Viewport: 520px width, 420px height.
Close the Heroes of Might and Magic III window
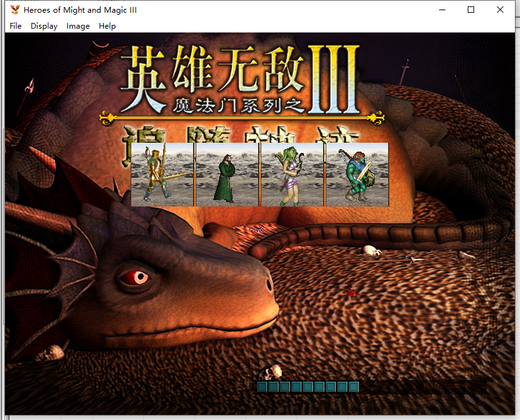coord(500,10)
